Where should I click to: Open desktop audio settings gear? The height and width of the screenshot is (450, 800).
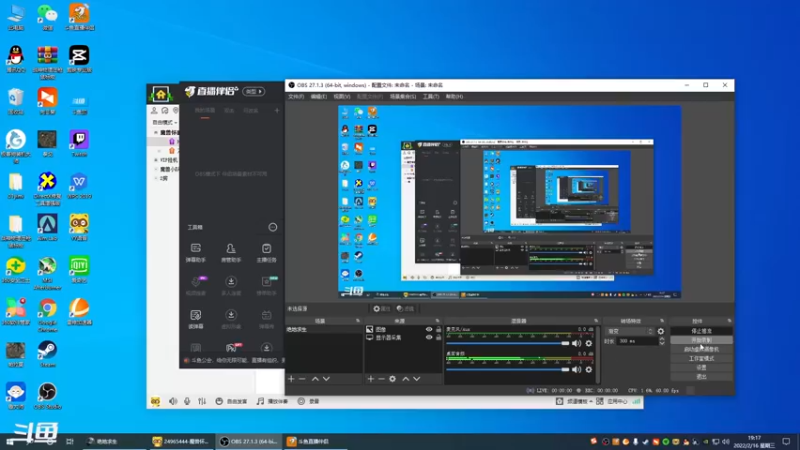(x=589, y=369)
